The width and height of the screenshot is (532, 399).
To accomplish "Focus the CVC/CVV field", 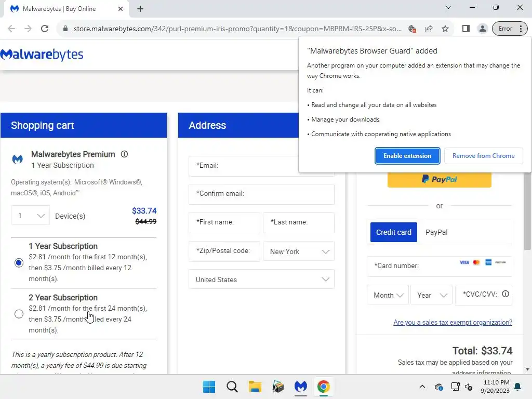I will tap(484, 295).
